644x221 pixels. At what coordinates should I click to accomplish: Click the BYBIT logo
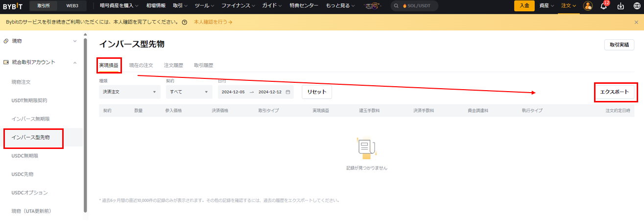click(x=13, y=6)
